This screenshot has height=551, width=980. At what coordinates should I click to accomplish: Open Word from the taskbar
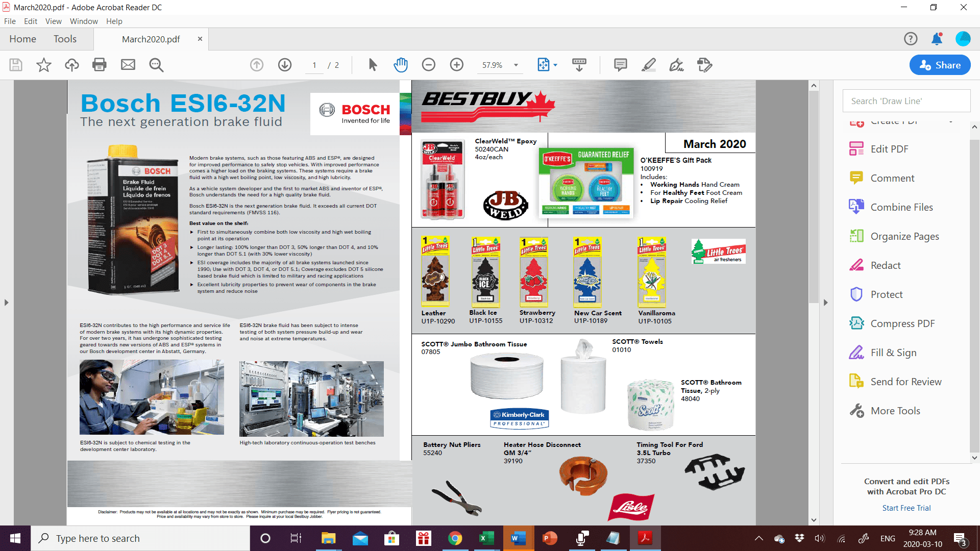518,538
